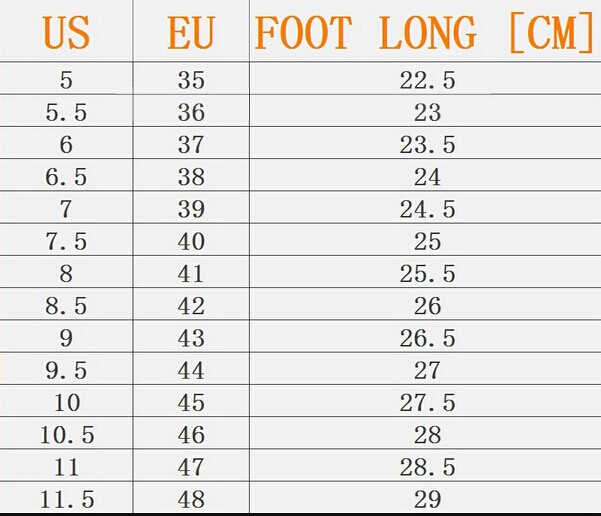Image resolution: width=601 pixels, height=516 pixels.
Task: Click the FOOT LONG [CM] header
Action: point(425,32)
